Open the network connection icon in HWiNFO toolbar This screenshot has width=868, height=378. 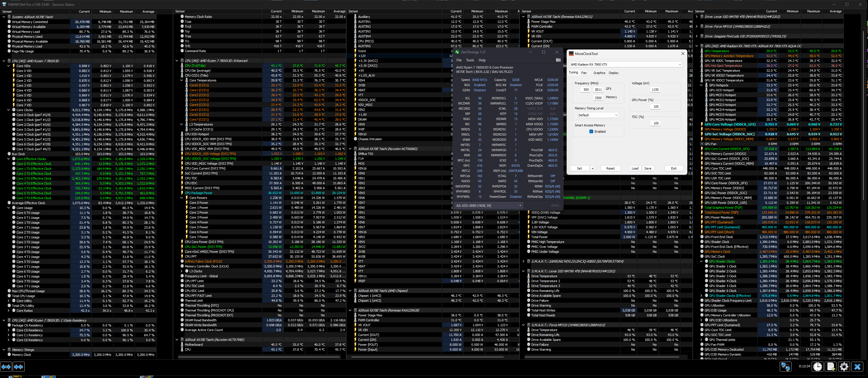tap(785, 366)
